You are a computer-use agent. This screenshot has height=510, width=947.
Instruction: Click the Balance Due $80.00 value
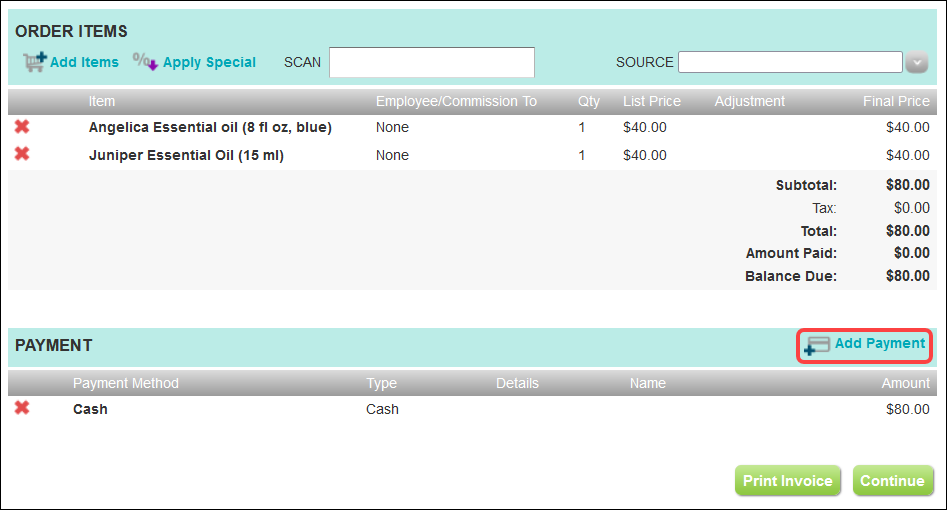tap(908, 276)
